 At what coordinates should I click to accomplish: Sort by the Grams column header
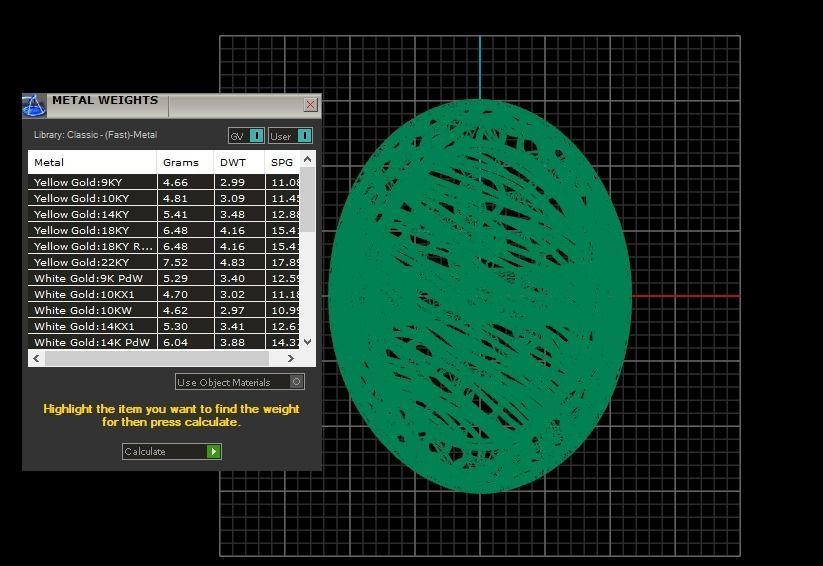(x=185, y=162)
